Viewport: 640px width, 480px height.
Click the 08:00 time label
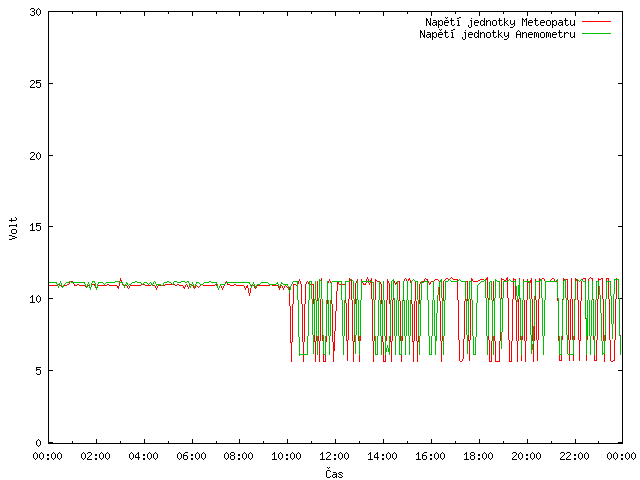pos(238,456)
